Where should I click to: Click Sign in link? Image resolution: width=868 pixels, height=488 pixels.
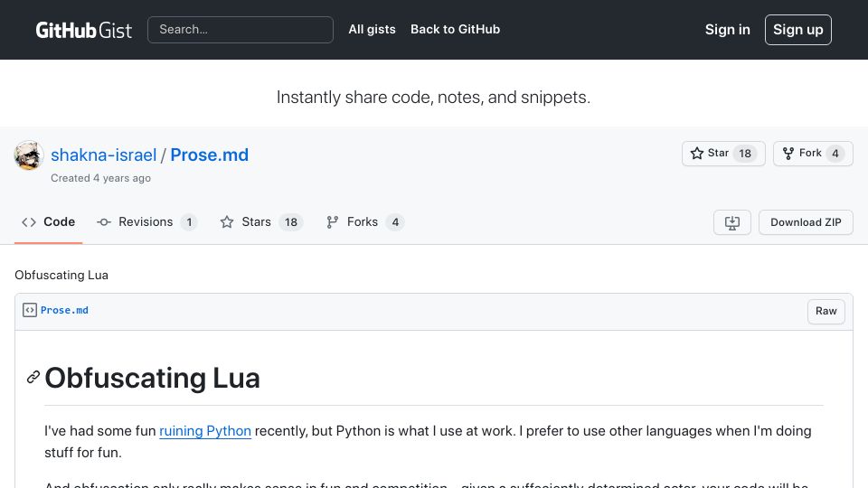coord(727,30)
